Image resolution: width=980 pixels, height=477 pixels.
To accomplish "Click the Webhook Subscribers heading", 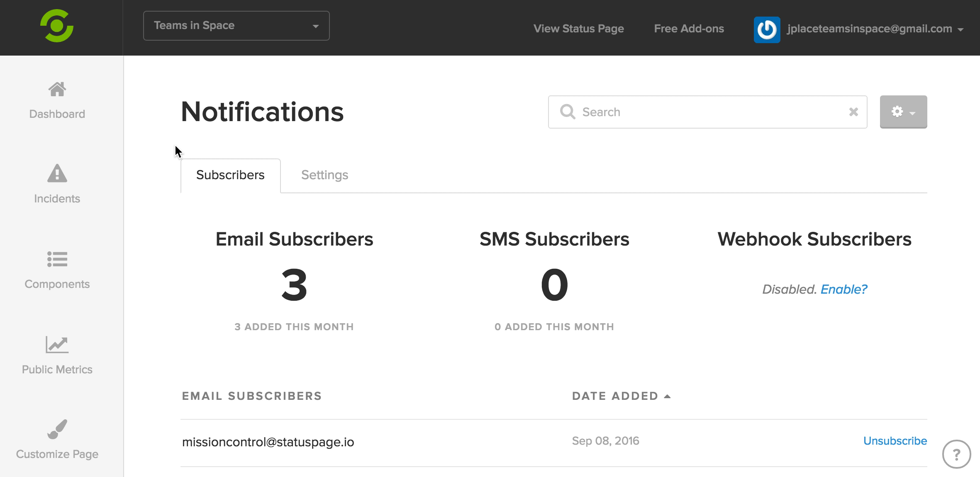I will click(x=814, y=239).
